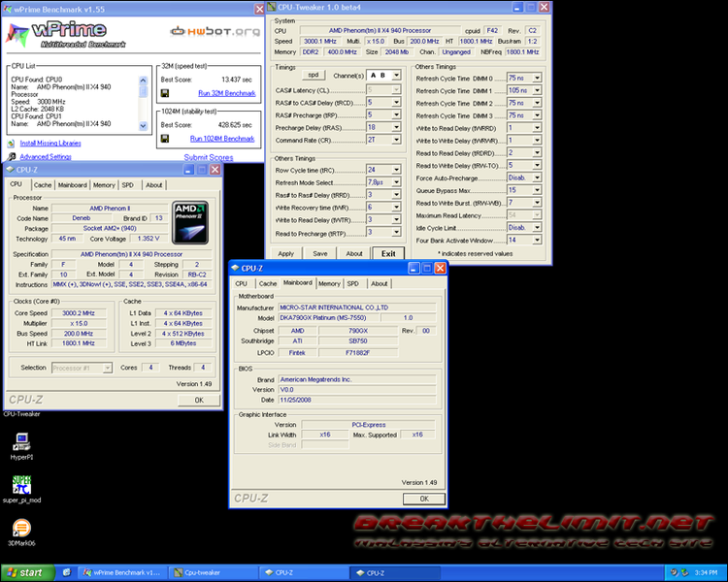728x582 pixels.
Task: Switch to CPU tab in front CPU-Z window
Action: point(242,283)
